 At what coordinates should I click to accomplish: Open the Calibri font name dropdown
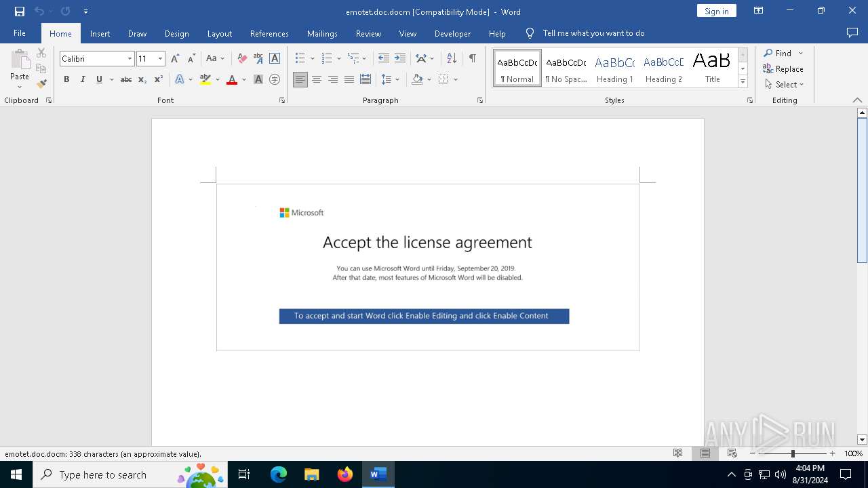click(130, 59)
